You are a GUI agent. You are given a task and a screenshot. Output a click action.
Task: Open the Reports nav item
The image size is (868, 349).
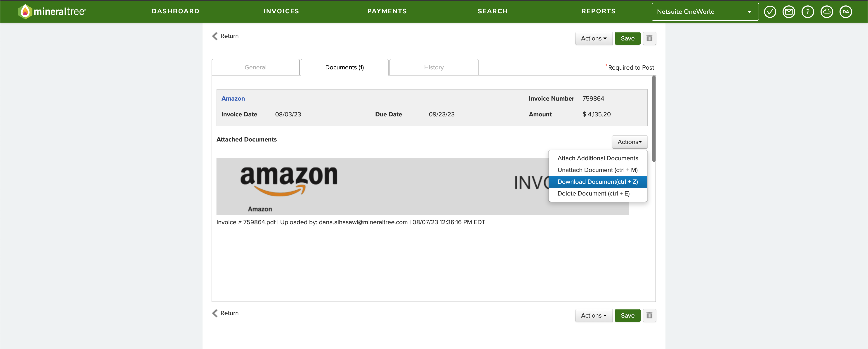click(598, 11)
